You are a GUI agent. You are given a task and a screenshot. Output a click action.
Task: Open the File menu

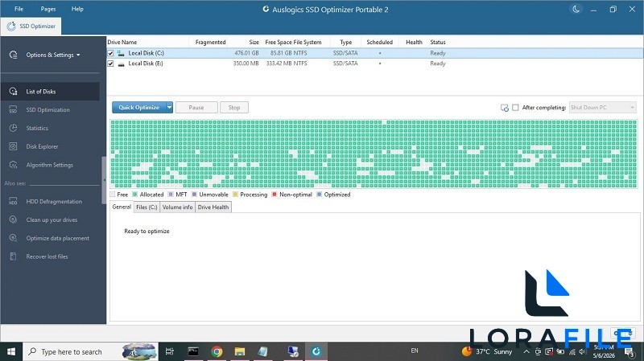click(x=19, y=9)
